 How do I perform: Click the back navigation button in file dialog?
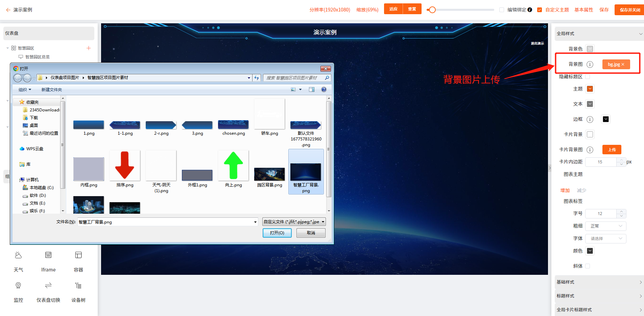click(18, 78)
